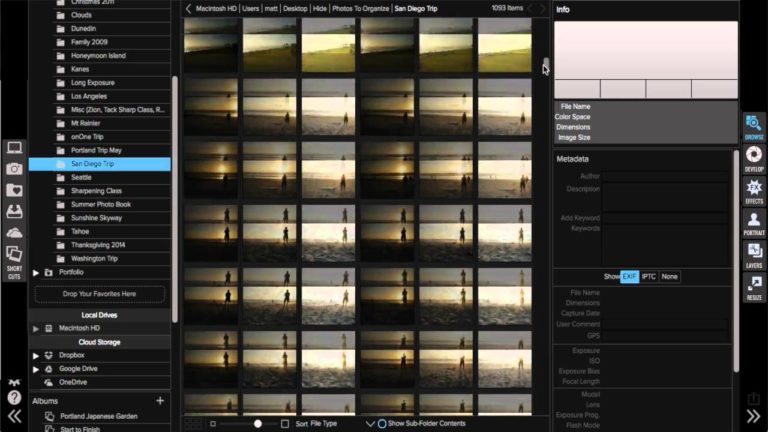Screen dimensions: 768x432
Task: Switch to the Develop module
Action: pos(754,159)
